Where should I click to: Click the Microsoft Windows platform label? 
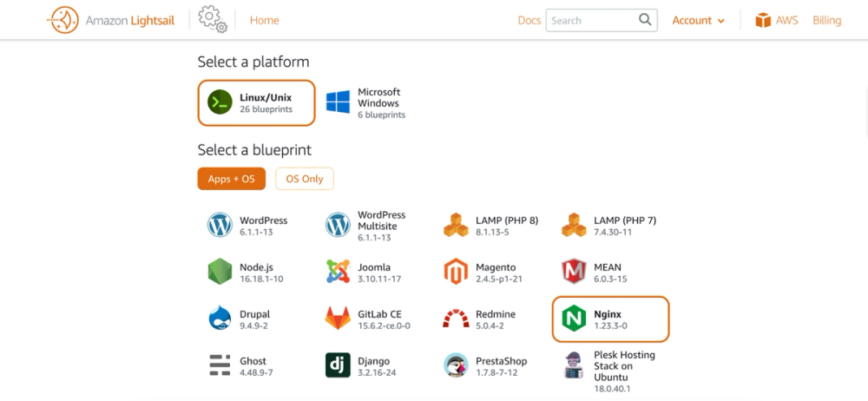coord(378,97)
